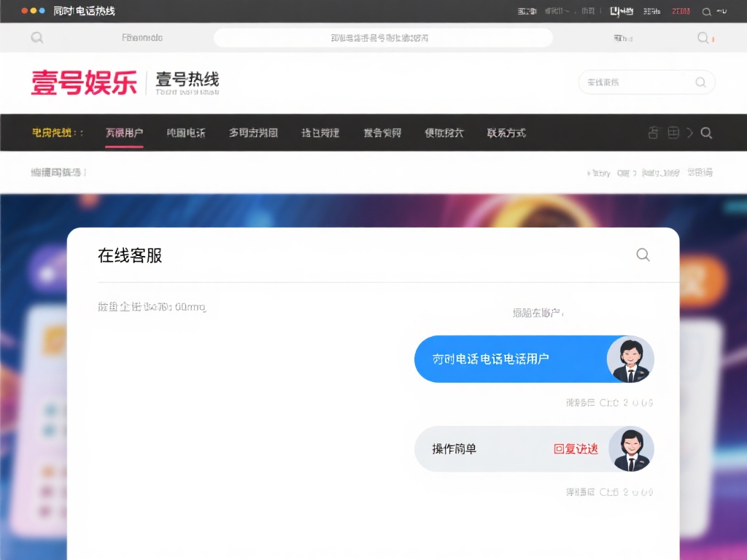
Task: Click the search icon in the top black bar
Action: point(706,12)
